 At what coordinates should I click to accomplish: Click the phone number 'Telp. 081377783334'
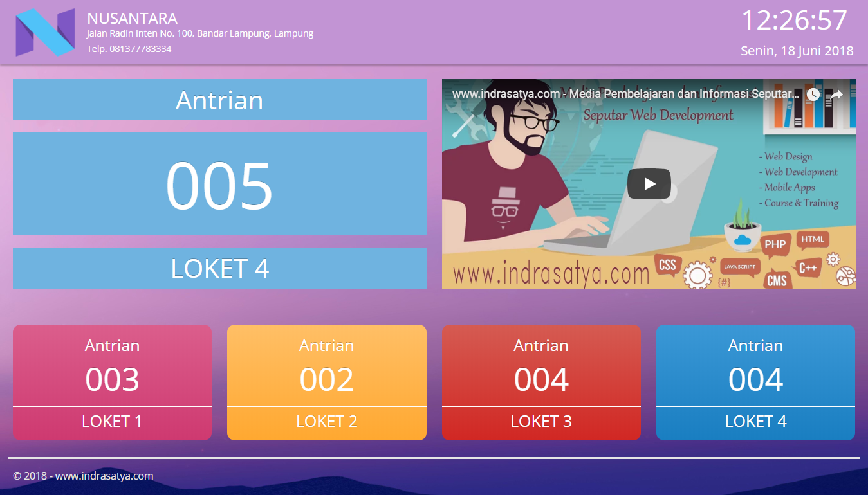point(129,49)
